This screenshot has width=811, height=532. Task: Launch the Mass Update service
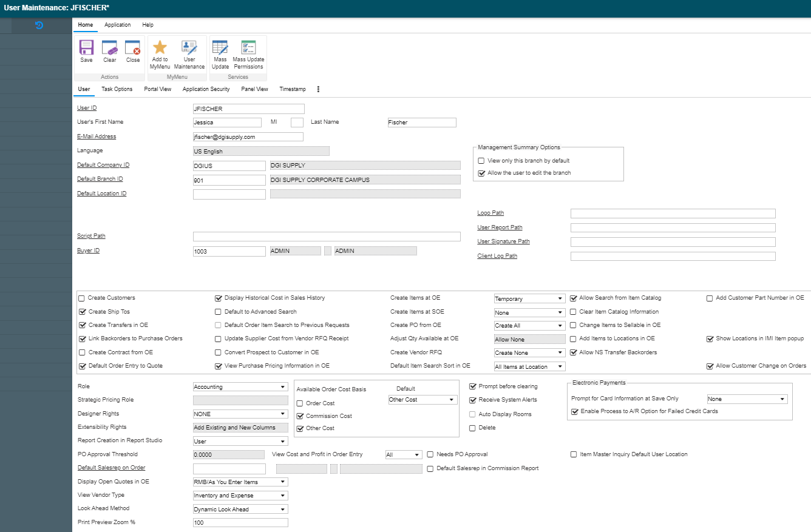220,49
